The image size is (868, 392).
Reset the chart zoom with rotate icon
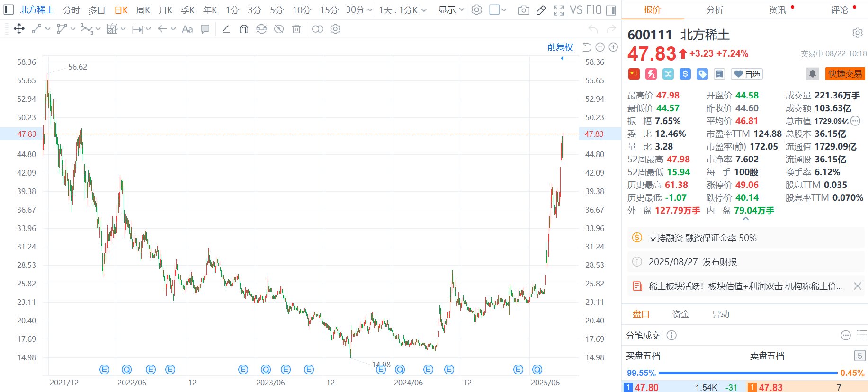(x=587, y=47)
